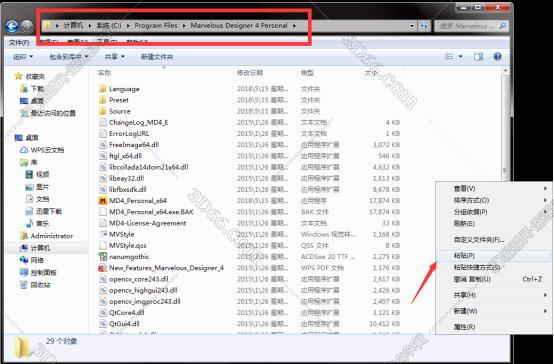Screen dimensions: 554x364
Task: Toggle the preview pane icon
Action: tap(478, 57)
